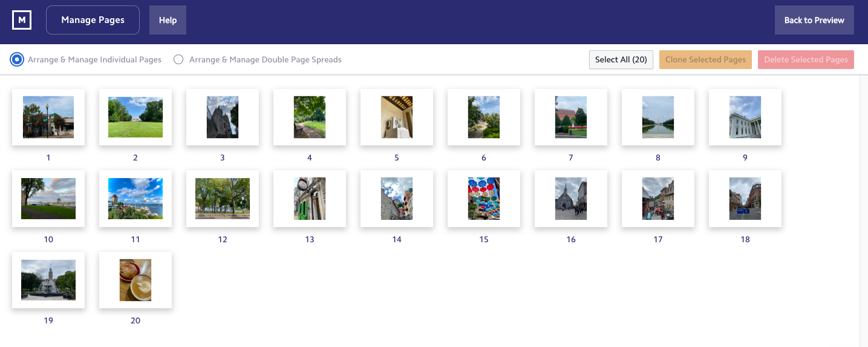The image size is (868, 347).
Task: Select page 16 stone church thumbnail
Action: [571, 199]
